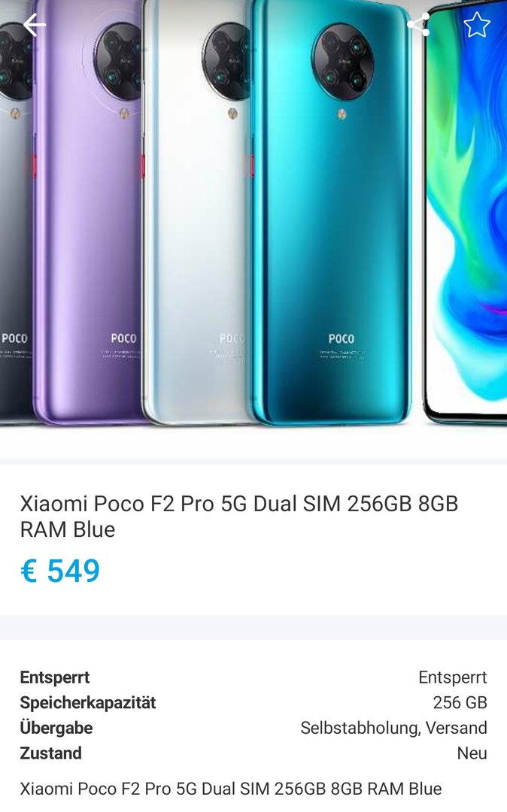
Task: Tap the Entsperrt value on right
Action: [x=453, y=677]
